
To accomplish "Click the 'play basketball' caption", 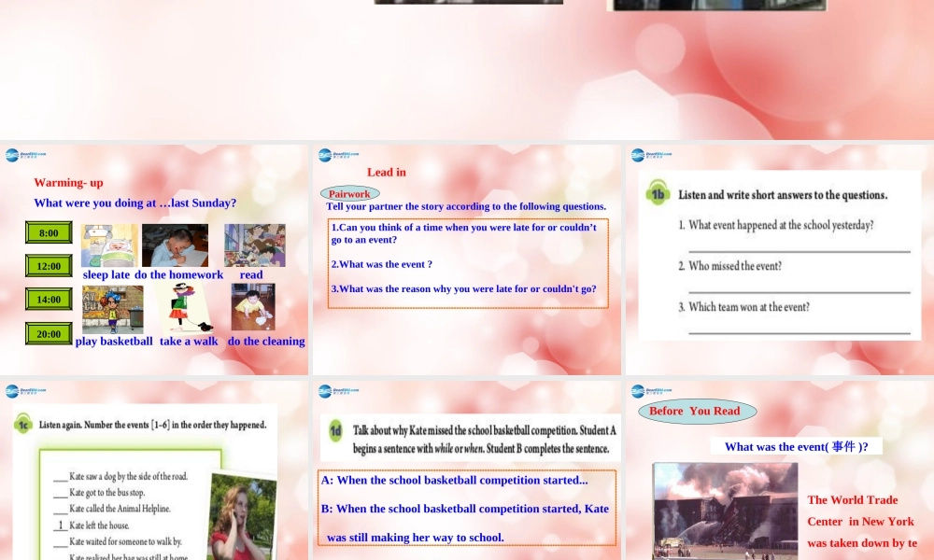I will [x=114, y=342].
